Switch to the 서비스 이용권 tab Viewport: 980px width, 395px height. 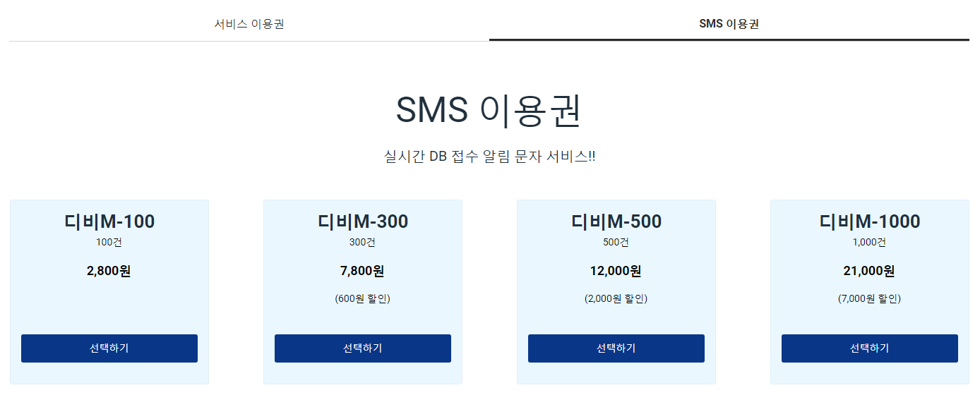coord(249,24)
